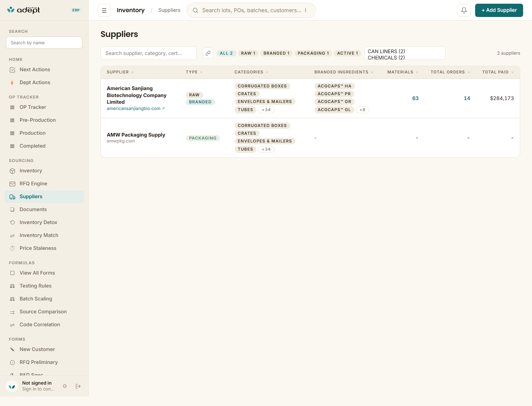
Task: Click the copy link icon beside supplier search
Action: 208,53
